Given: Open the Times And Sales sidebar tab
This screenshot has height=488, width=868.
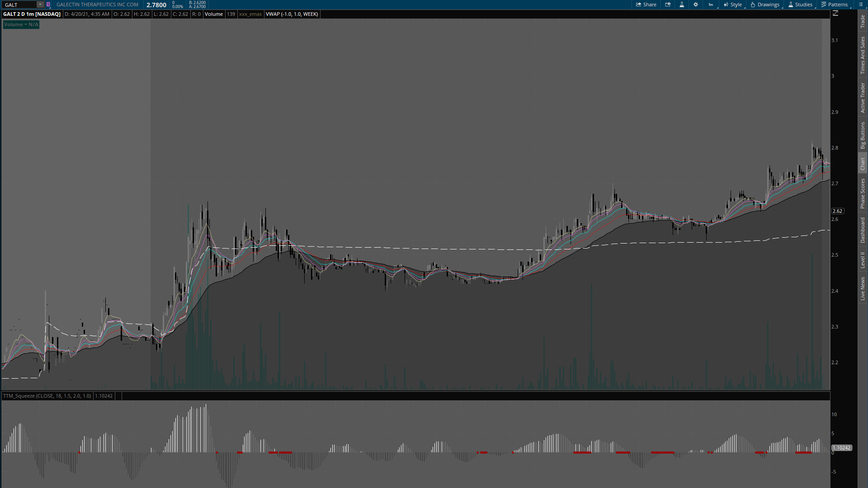Looking at the screenshot, I should coord(863,55).
